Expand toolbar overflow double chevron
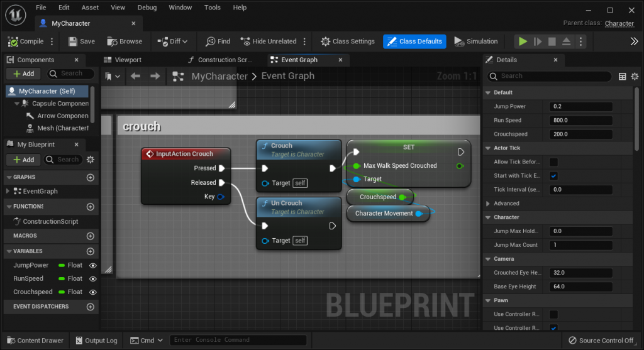Viewport: 644px width, 350px height. coord(634,41)
